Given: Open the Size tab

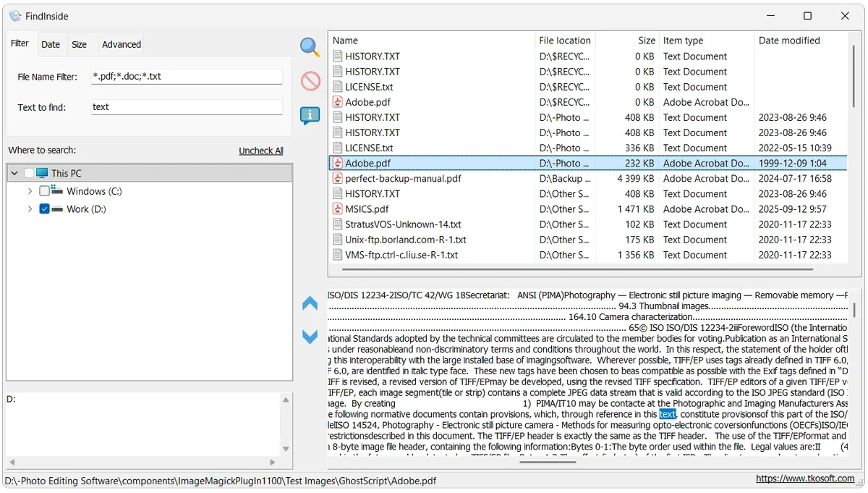Looking at the screenshot, I should point(80,44).
